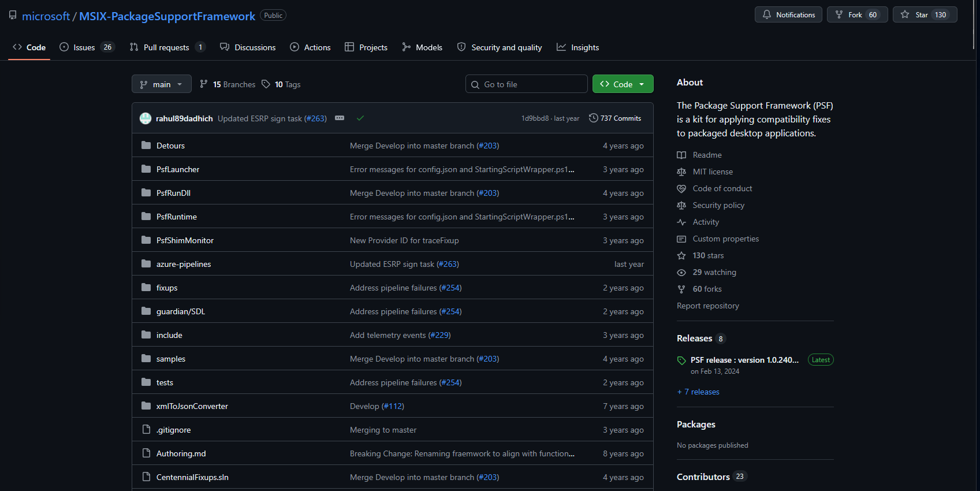
Task: Click the Notifications bell icon
Action: (767, 15)
